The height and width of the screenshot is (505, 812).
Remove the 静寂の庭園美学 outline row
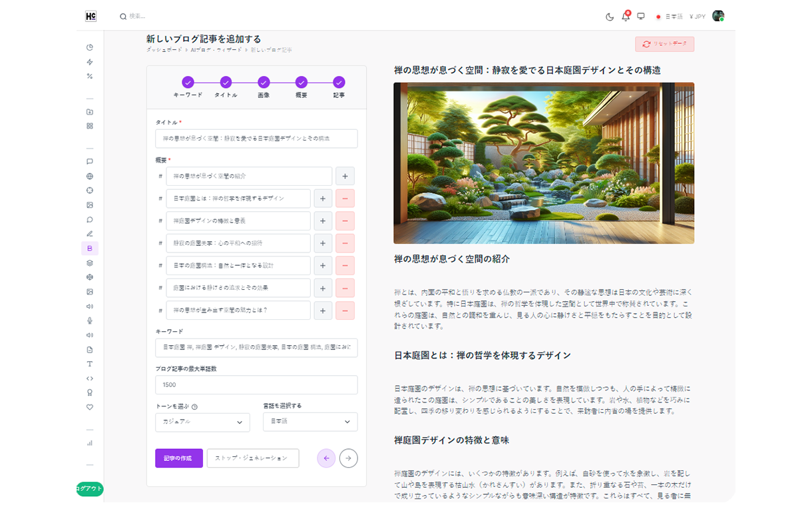pos(345,243)
